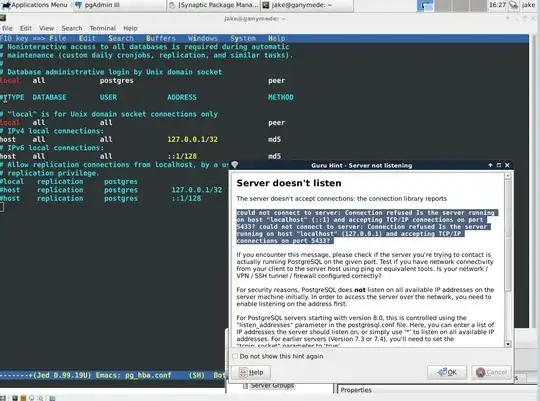Click the network status tray icon
540x401 pixels.
coord(513,5)
